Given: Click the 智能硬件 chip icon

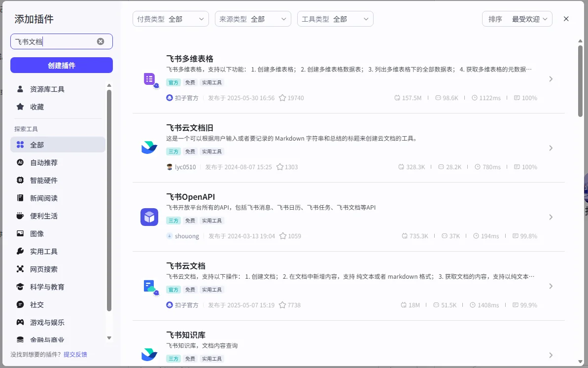Looking at the screenshot, I should (20, 180).
